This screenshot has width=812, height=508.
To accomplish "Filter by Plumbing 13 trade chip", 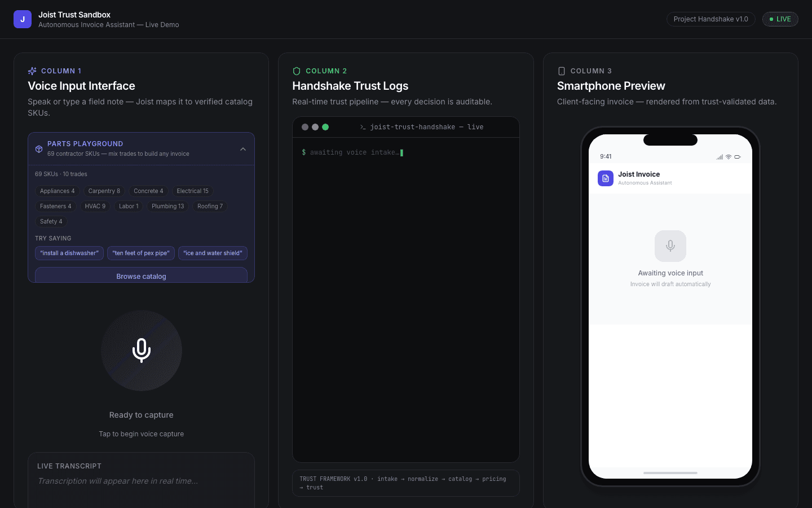I will coord(168,206).
